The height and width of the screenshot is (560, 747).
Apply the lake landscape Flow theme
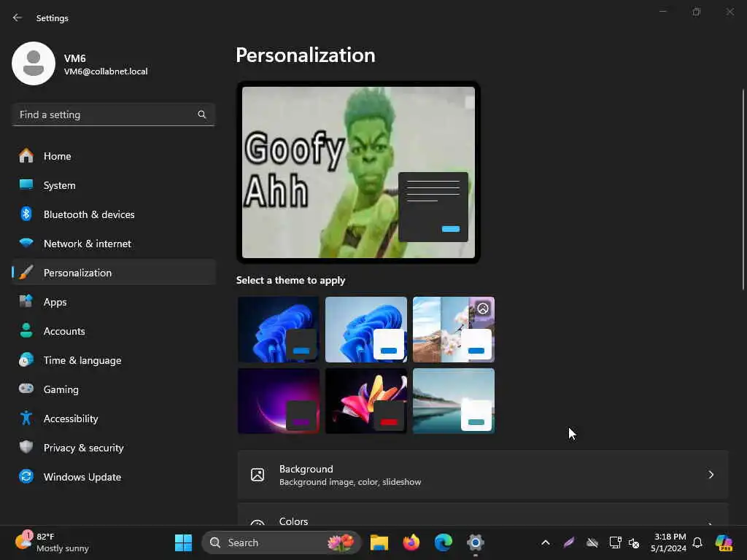click(454, 401)
